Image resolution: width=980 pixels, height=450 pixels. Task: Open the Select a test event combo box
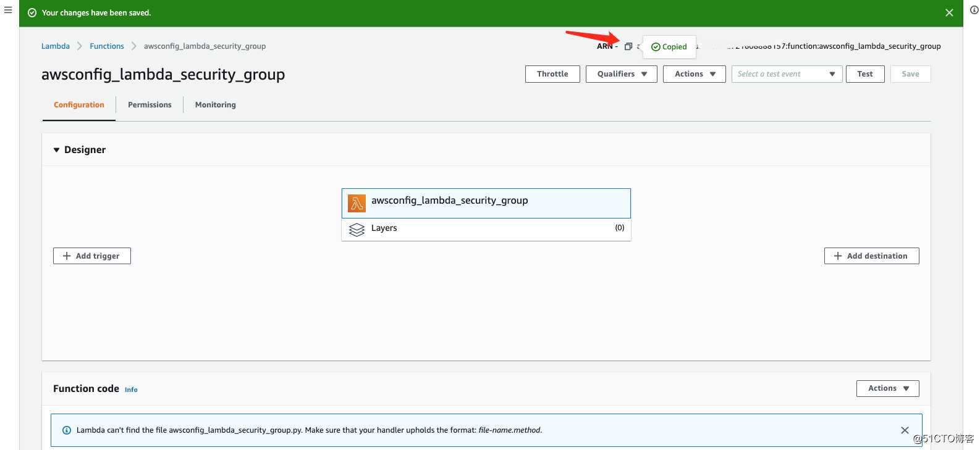click(x=787, y=74)
